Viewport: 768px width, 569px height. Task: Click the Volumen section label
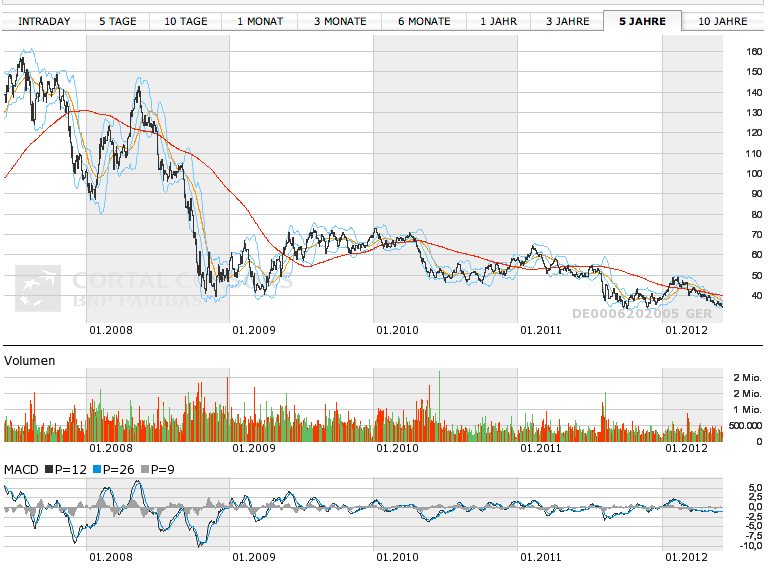[30, 360]
